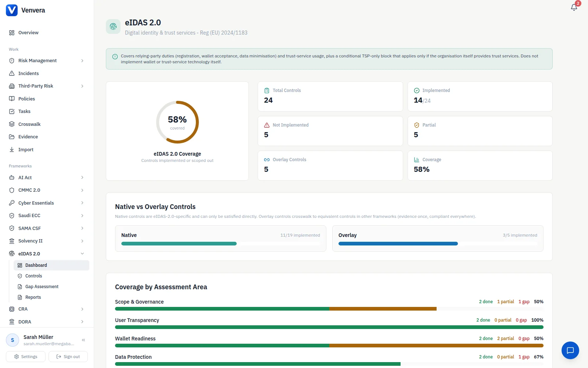Screen dimensions: 588x368
Task: Click the Wallet Readiness coverage bar
Action: [329, 346]
